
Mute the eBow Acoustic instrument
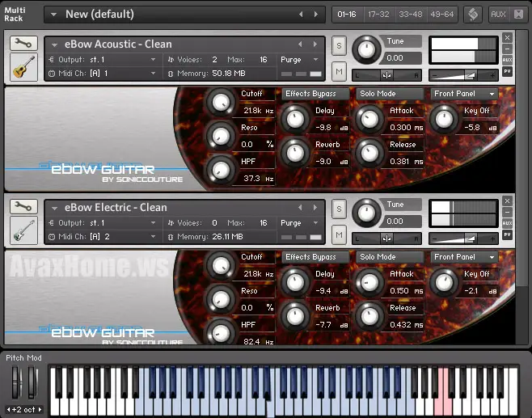tap(339, 72)
